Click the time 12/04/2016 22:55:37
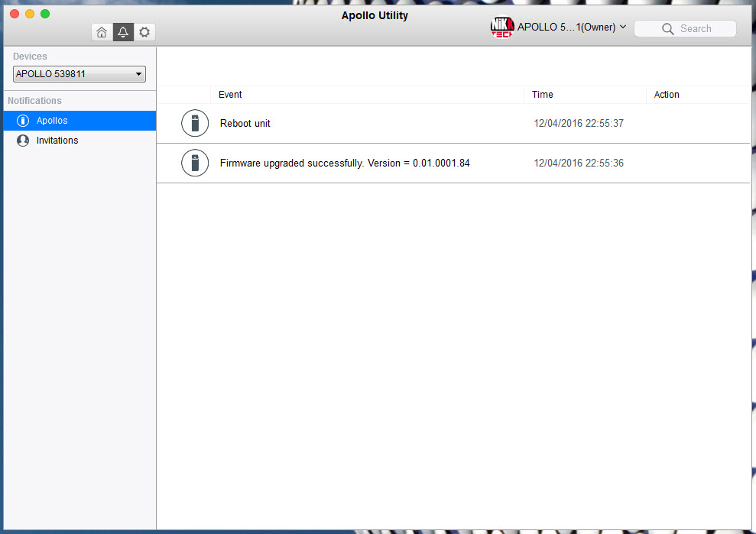756x534 pixels. point(579,124)
